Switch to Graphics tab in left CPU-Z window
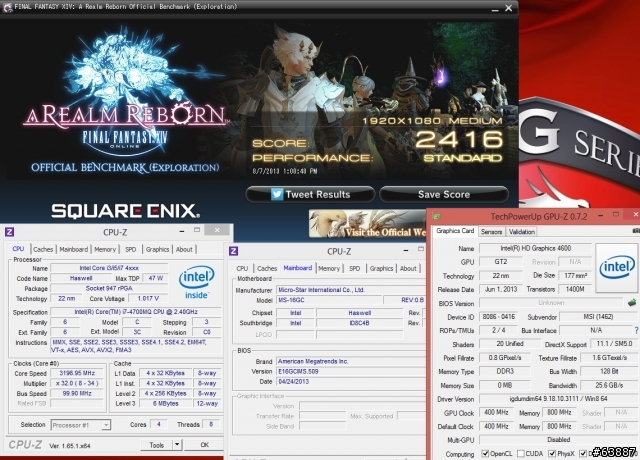The width and height of the screenshot is (640, 460). pos(157,249)
